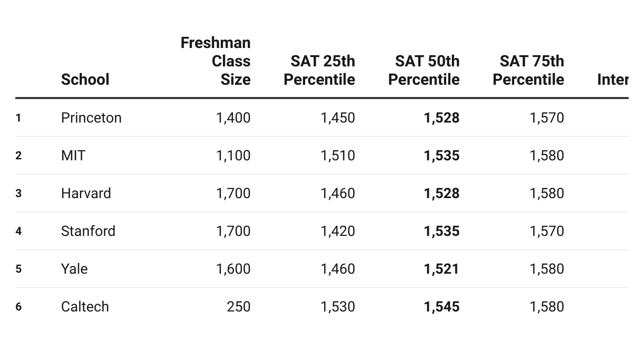Click the Harvard row name
This screenshot has width=644, height=337.
click(x=86, y=193)
